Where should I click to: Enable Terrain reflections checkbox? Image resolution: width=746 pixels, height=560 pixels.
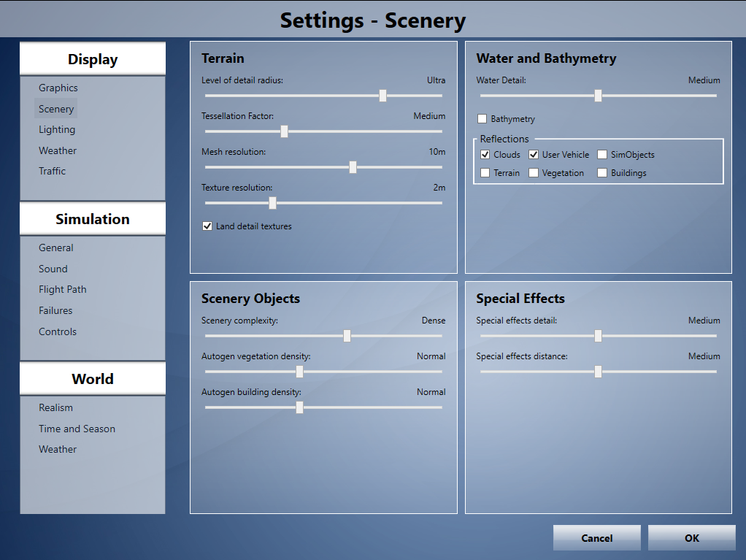click(x=485, y=173)
